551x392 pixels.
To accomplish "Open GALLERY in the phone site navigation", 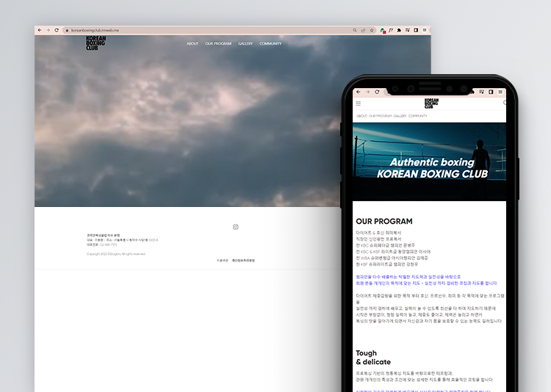I will (x=400, y=116).
